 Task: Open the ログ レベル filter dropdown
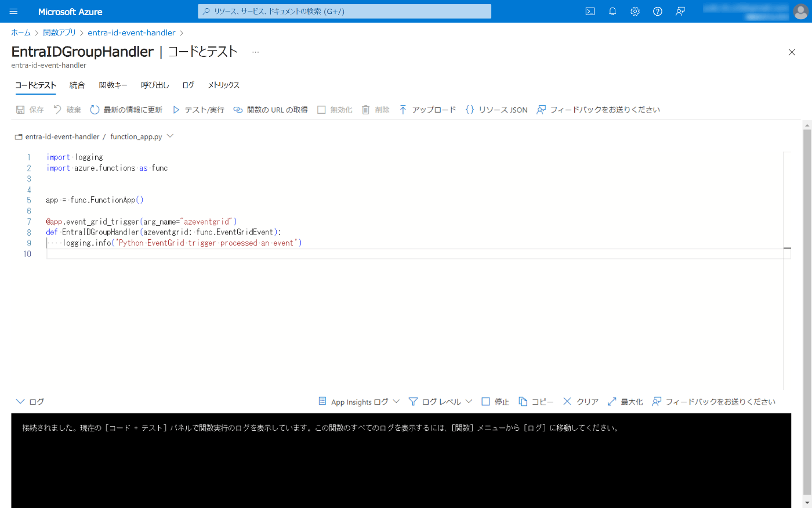441,402
